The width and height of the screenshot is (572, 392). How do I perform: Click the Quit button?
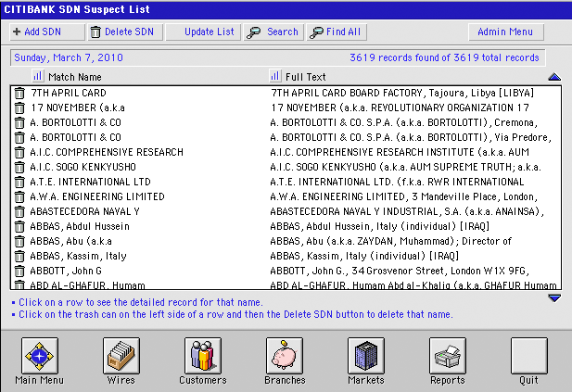click(529, 356)
